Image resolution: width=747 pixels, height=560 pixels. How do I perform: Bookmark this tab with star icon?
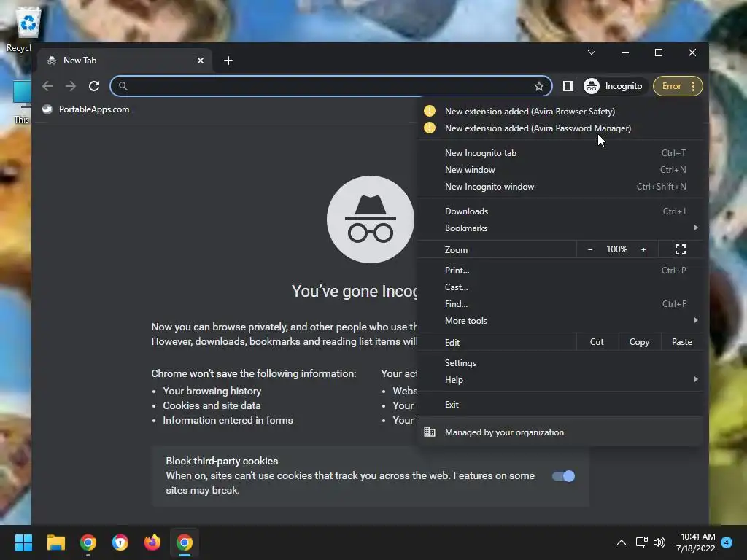pos(539,86)
